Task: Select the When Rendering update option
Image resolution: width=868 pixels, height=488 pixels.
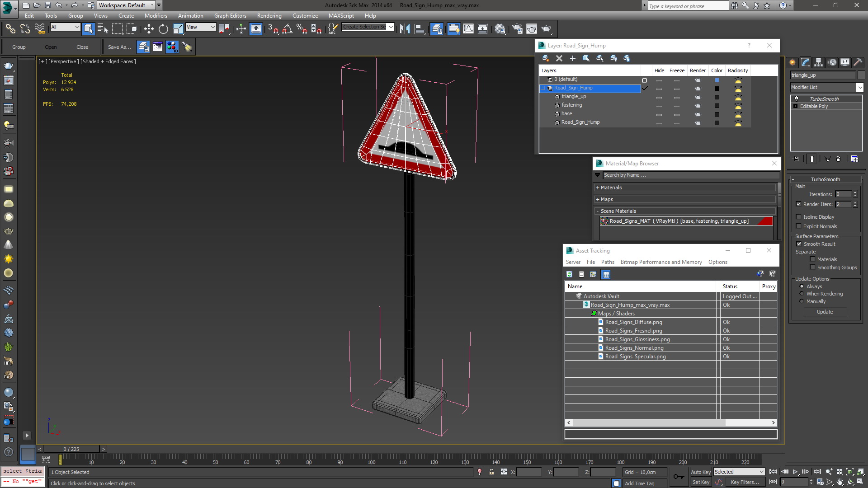Action: tap(802, 294)
